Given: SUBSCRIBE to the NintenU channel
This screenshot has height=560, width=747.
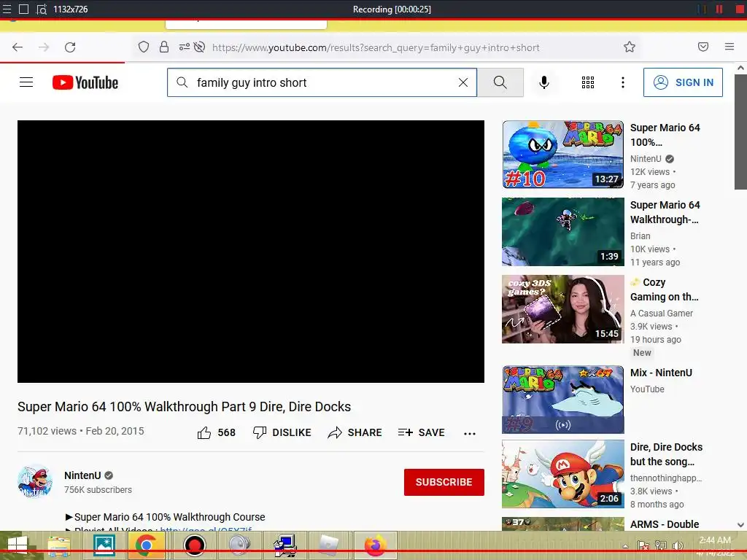Looking at the screenshot, I should pyautogui.click(x=444, y=482).
